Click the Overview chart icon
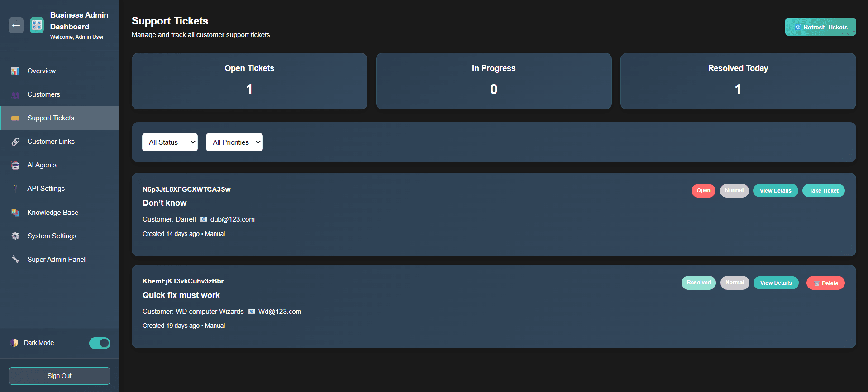The height and width of the screenshot is (392, 868). 15,71
